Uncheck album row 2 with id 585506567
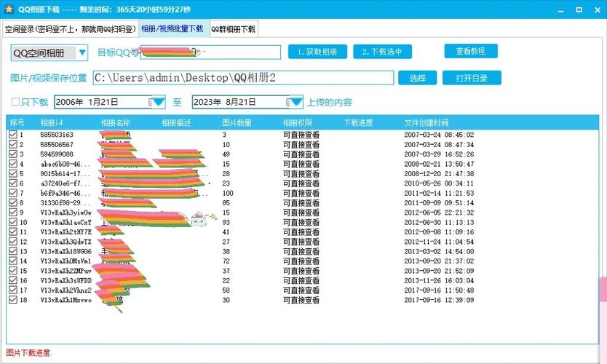This screenshot has width=607, height=364. [x=13, y=144]
